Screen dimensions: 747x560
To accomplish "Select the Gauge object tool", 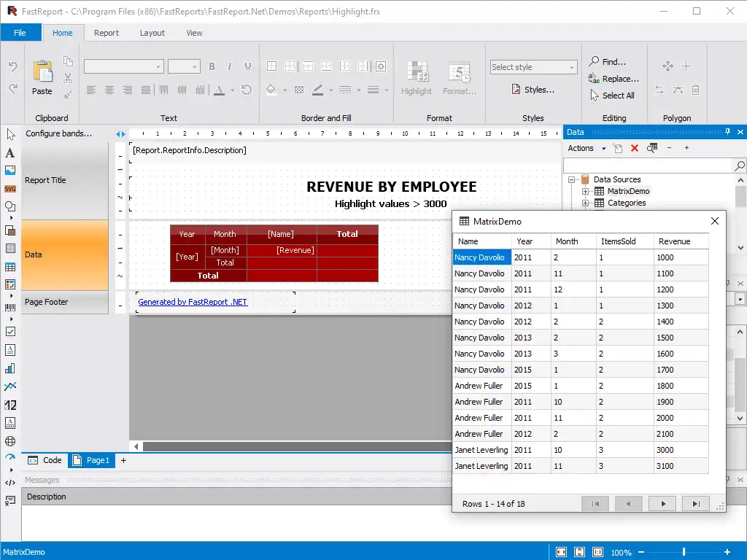I will [x=10, y=457].
